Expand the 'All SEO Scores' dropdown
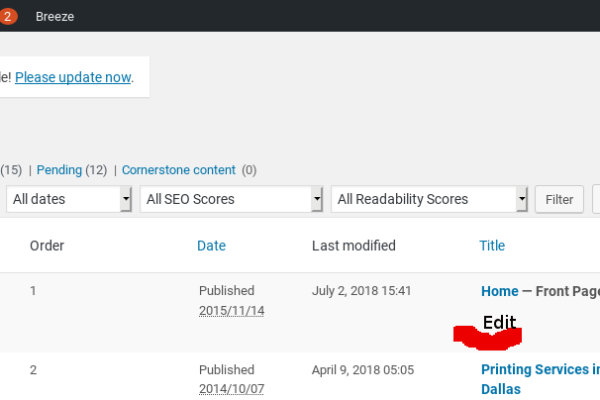Viewport: 600px width, 400px height. point(231,199)
